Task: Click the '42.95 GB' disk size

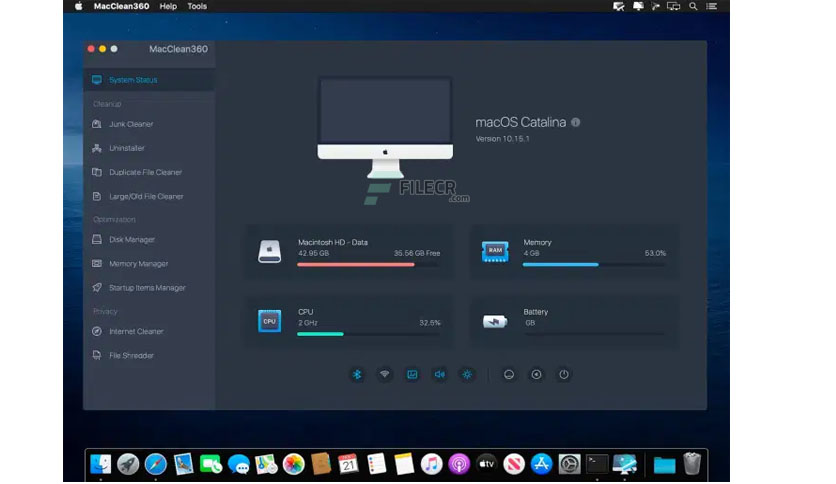Action: 314,253
